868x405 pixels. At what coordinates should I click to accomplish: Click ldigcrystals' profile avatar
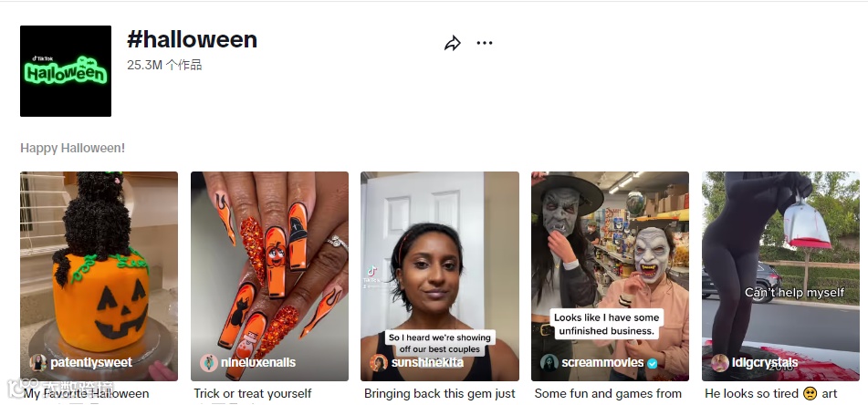coord(720,363)
